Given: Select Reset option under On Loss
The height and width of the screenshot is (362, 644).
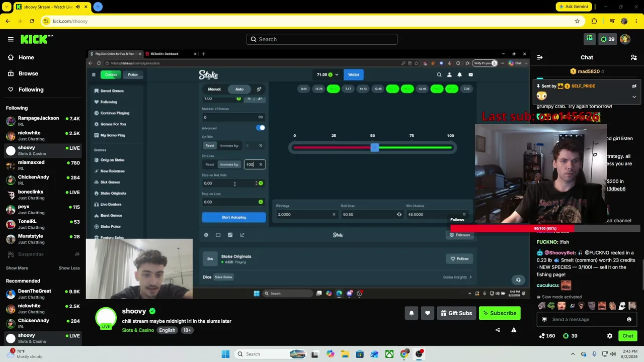Looking at the screenshot, I should (x=210, y=164).
